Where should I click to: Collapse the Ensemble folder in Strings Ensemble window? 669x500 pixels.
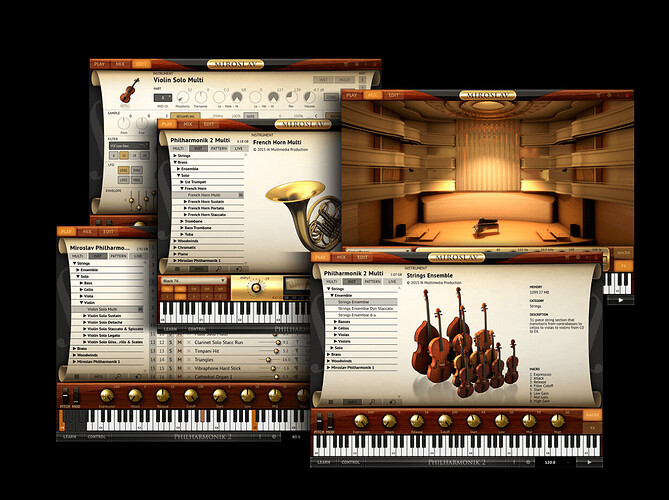[332, 295]
